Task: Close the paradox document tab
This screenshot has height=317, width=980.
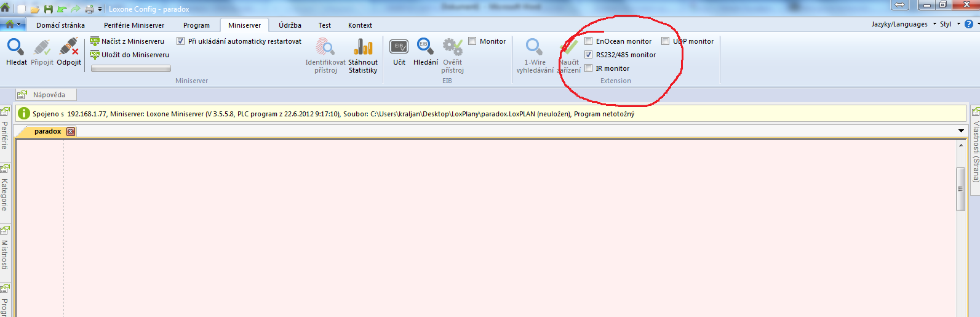Action: click(71, 132)
